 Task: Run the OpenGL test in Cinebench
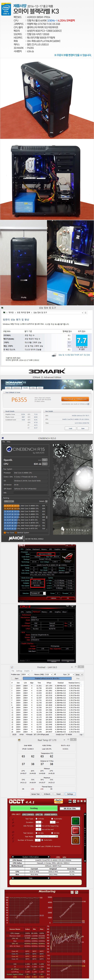45,460
